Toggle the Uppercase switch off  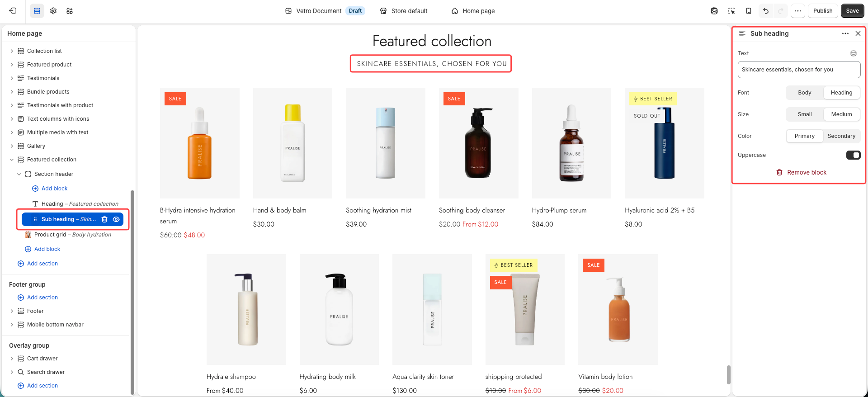(x=854, y=155)
